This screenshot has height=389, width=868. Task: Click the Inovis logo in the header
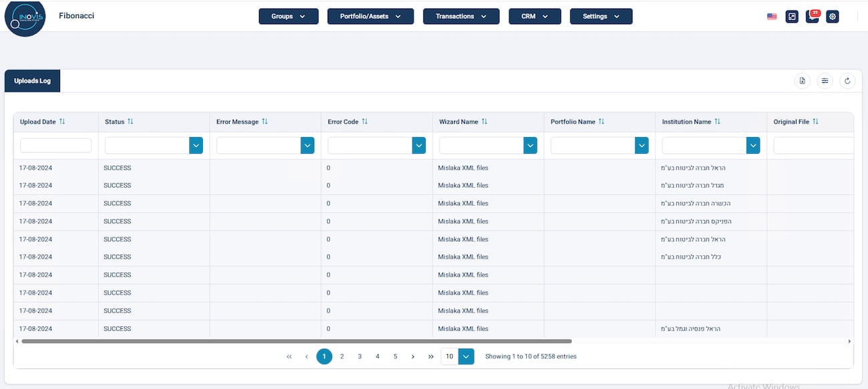click(25, 18)
